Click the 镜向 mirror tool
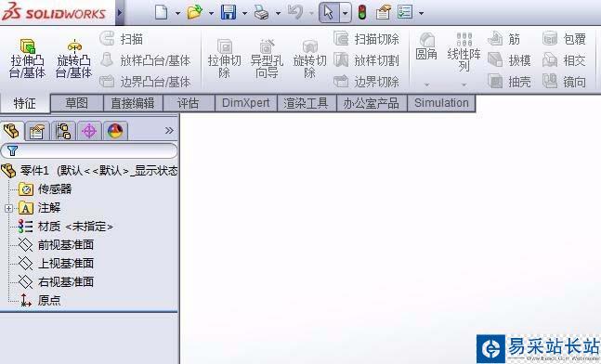The width and height of the screenshot is (601, 364). (564, 82)
